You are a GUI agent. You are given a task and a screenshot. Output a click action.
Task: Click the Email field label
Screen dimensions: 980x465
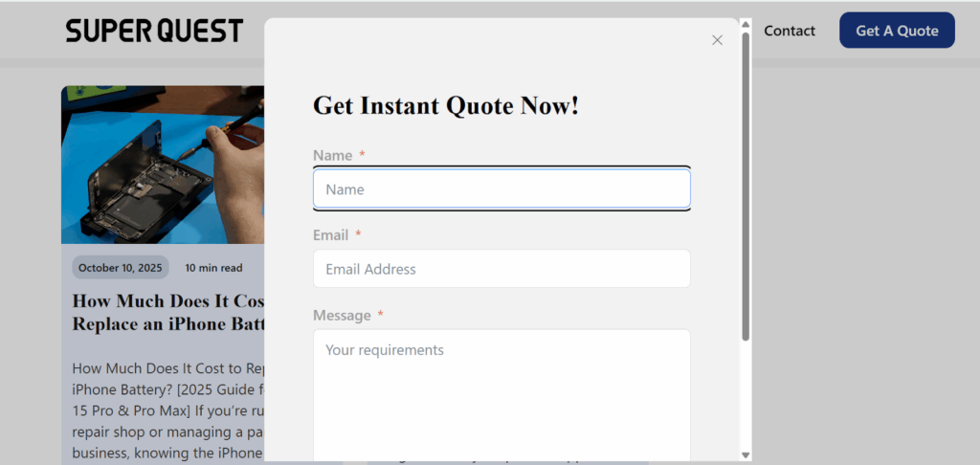pos(330,234)
